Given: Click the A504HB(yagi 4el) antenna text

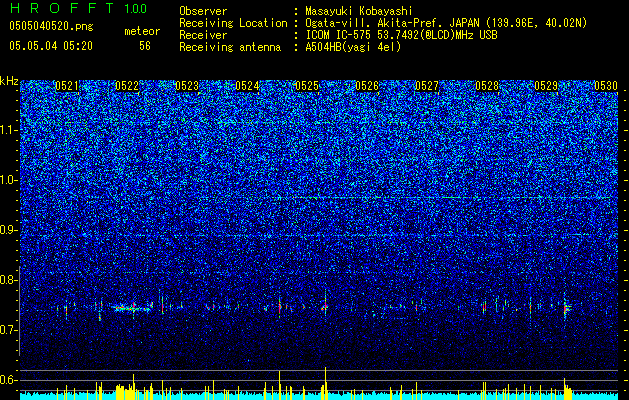Looking at the screenshot, I should (x=353, y=47).
